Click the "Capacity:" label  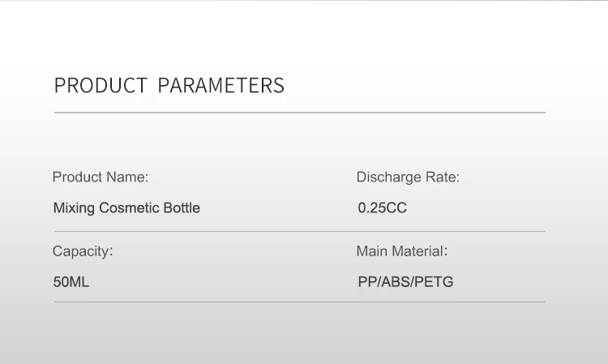83,251
